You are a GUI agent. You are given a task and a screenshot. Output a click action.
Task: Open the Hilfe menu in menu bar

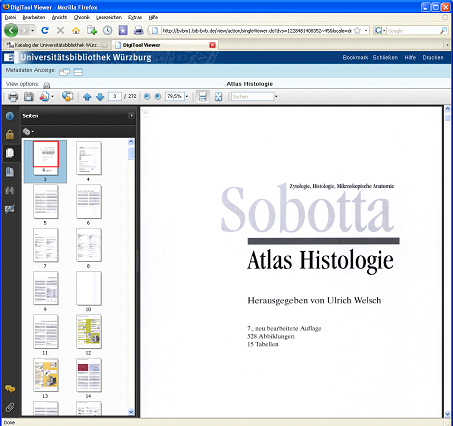coord(153,17)
